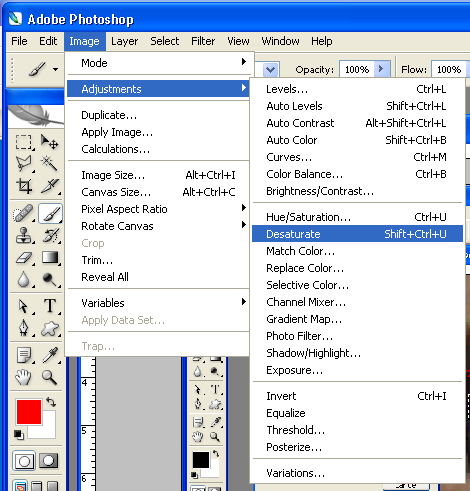Open the brush tool preset picker arrow
The image size is (470, 491).
pos(55,69)
